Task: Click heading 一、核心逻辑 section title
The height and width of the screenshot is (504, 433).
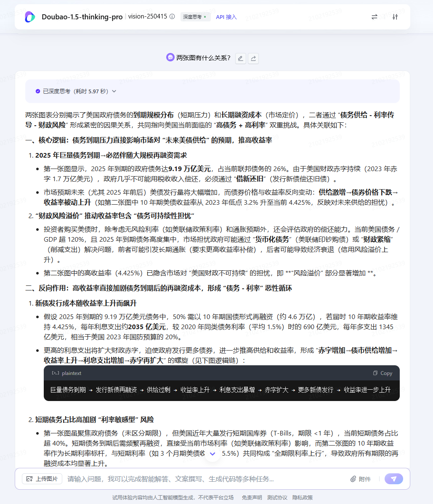Action: click(149, 140)
